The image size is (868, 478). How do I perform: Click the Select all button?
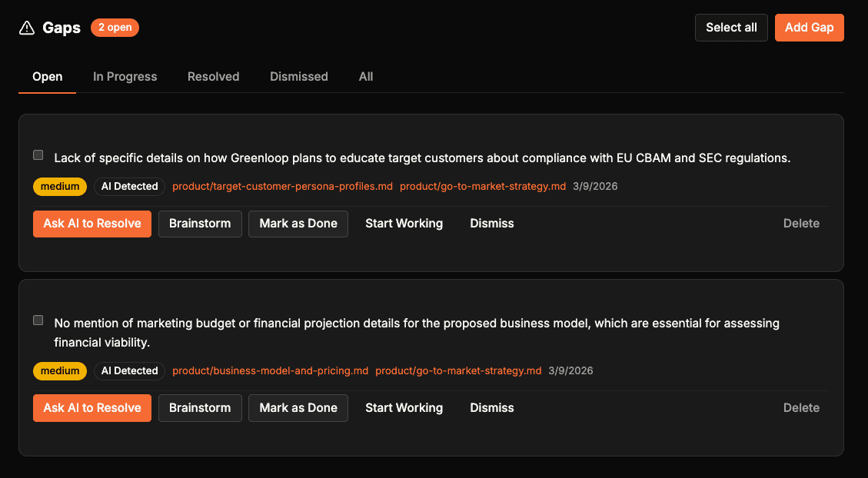pyautogui.click(x=731, y=28)
